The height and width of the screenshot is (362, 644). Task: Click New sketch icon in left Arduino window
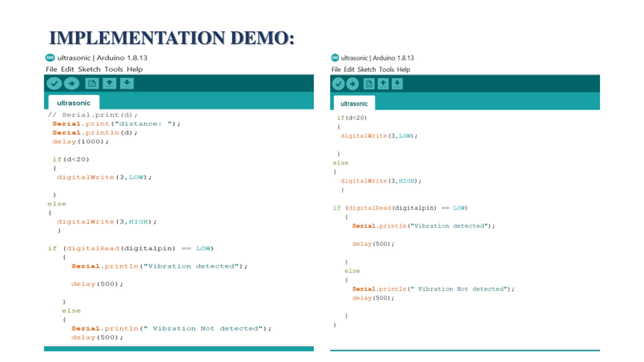click(92, 83)
